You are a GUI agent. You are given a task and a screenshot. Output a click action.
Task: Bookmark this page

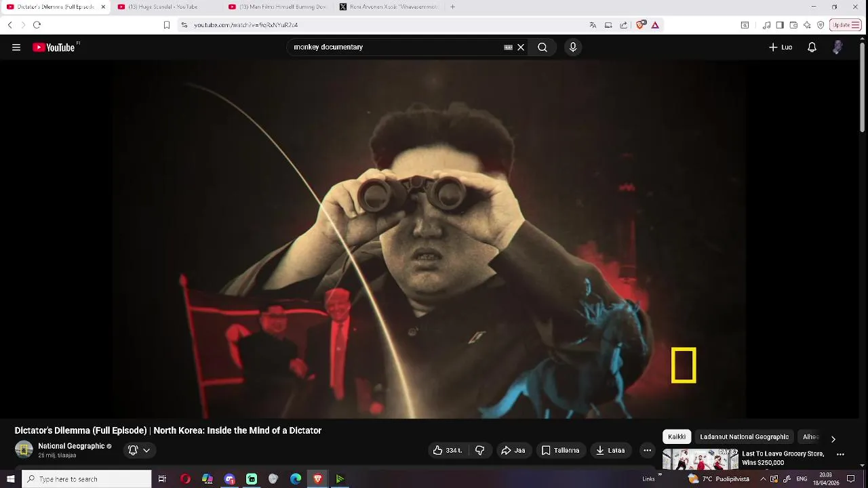(x=167, y=25)
